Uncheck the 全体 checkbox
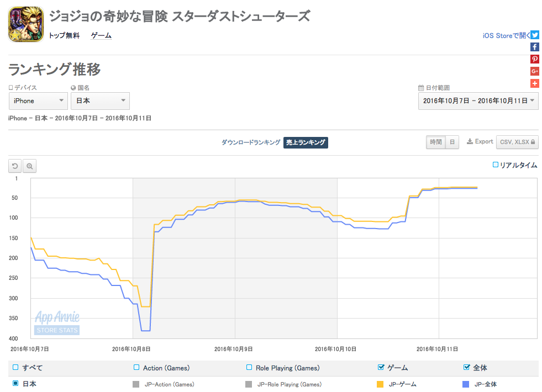 [x=467, y=367]
